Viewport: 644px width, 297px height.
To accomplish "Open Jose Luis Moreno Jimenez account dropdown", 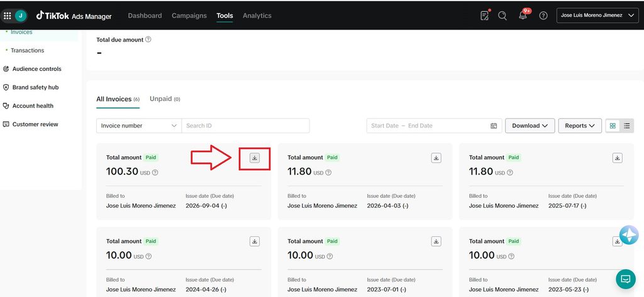I will (x=597, y=15).
